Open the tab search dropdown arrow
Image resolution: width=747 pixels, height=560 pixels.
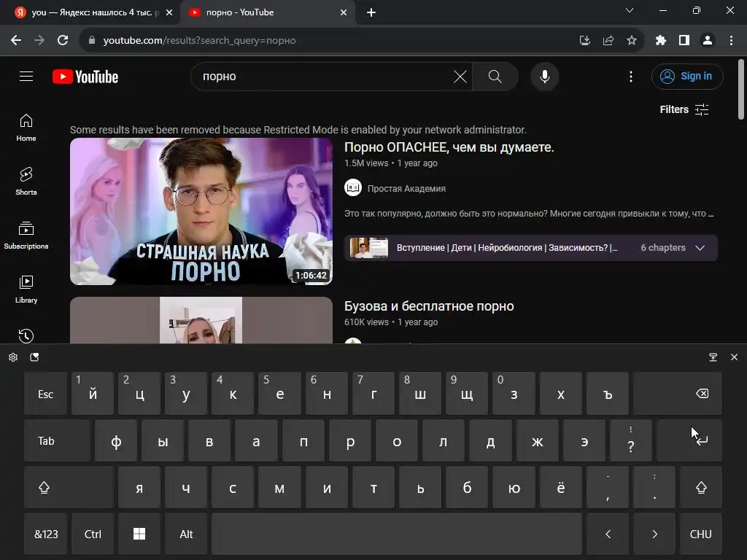click(x=630, y=10)
